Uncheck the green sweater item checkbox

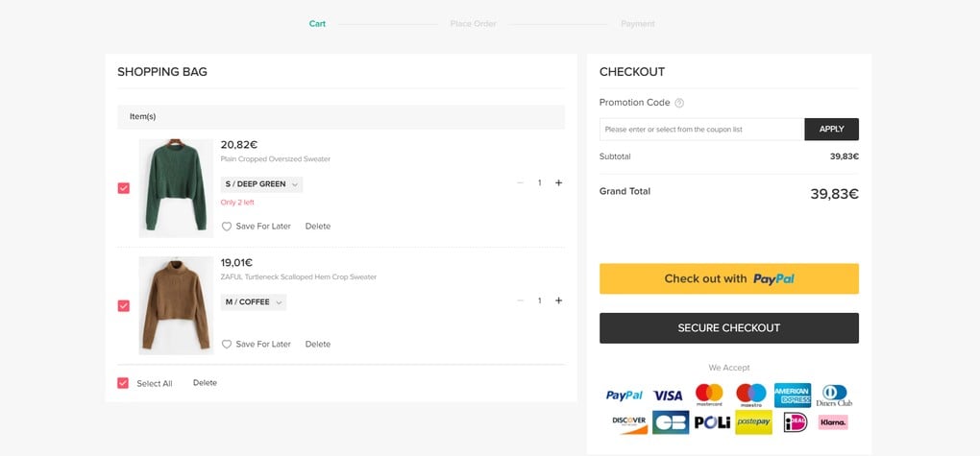pos(123,188)
